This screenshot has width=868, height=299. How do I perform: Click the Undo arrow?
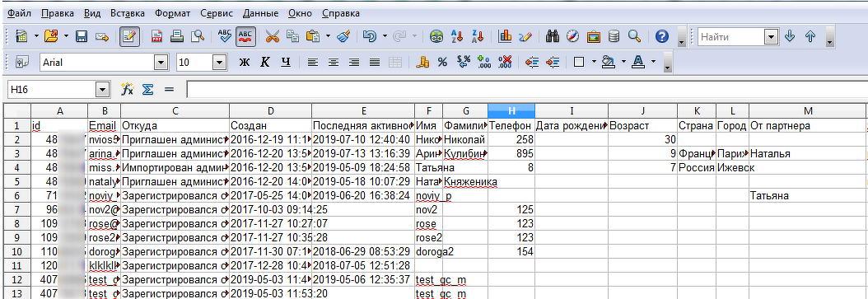tap(370, 36)
